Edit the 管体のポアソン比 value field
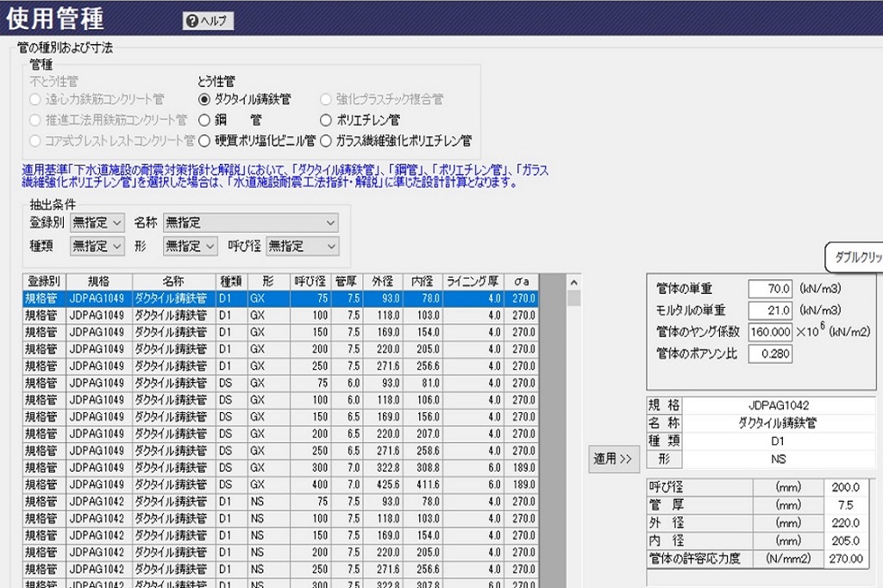 pos(770,353)
